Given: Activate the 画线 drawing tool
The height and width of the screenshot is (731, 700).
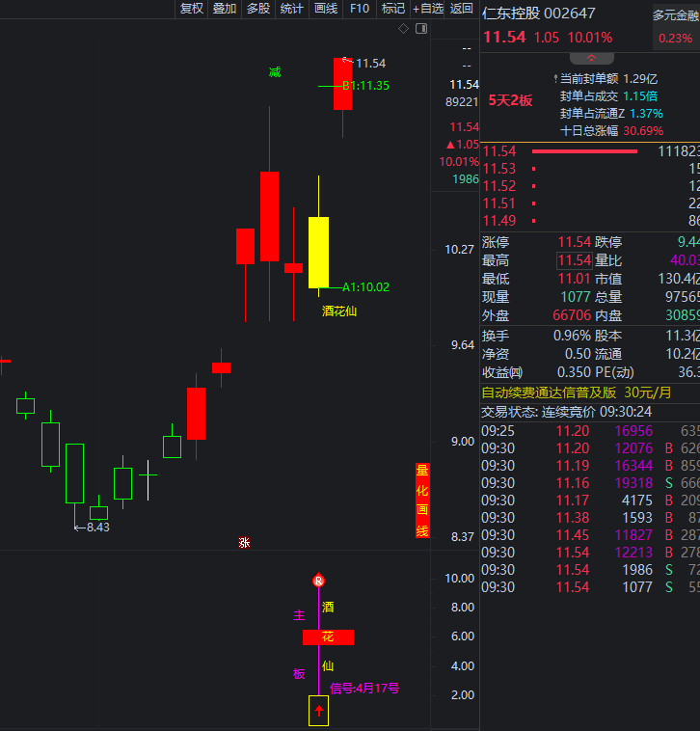Looking at the screenshot, I should [x=326, y=9].
